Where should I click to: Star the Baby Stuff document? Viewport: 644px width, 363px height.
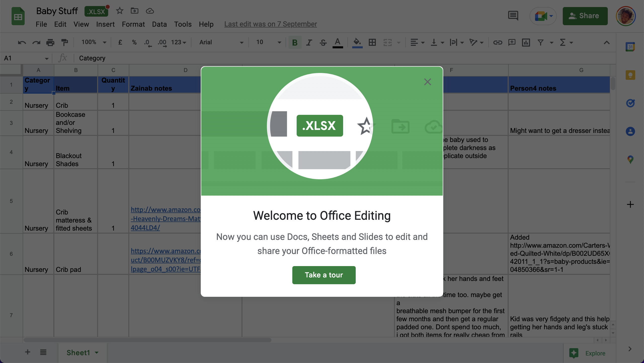119,11
